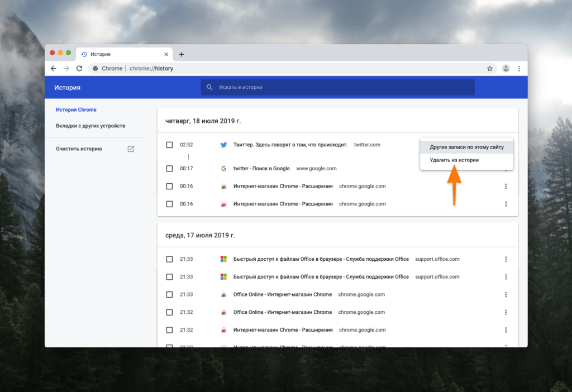Open 21:33 Office Online - Интернет-магазин Chrome link

[x=283, y=295]
